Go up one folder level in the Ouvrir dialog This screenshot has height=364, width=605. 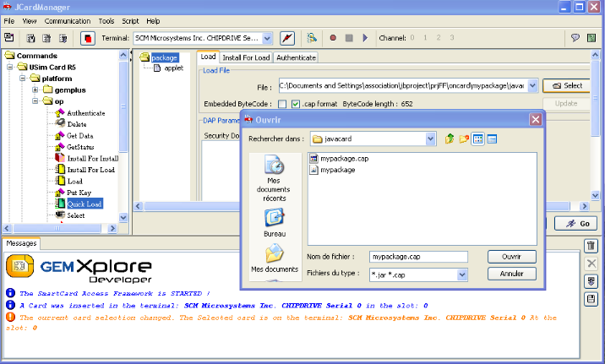coord(450,139)
